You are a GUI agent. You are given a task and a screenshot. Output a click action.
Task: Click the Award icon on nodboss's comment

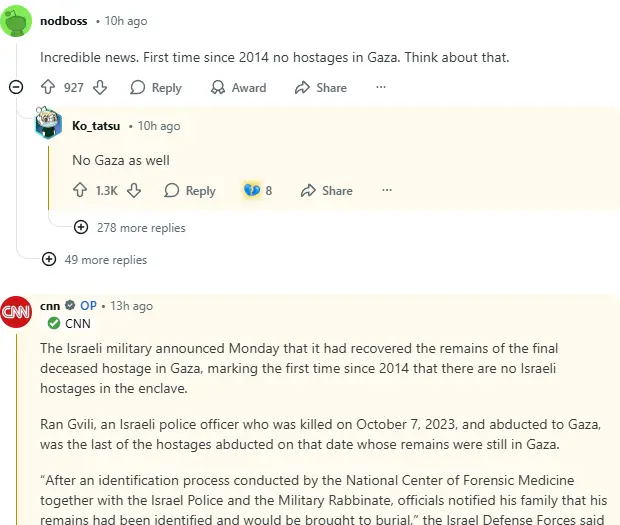238,88
